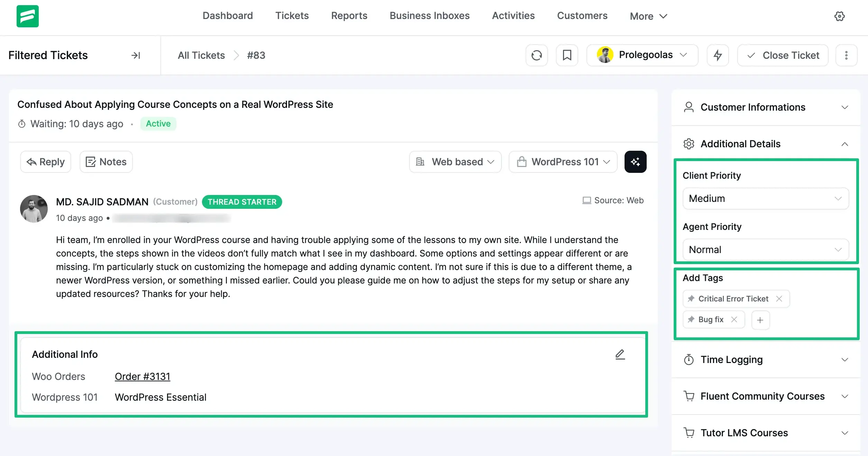Open the Order #3131 link
The width and height of the screenshot is (868, 456).
[x=142, y=376]
